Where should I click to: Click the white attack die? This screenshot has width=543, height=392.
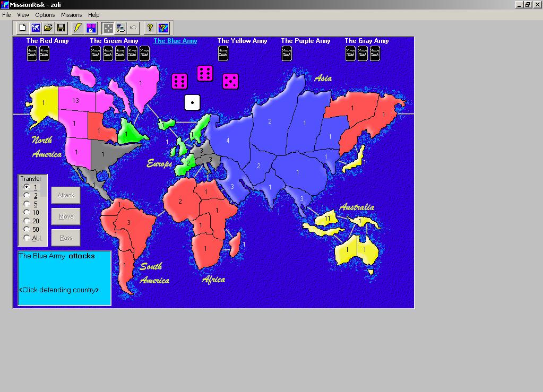pos(192,102)
